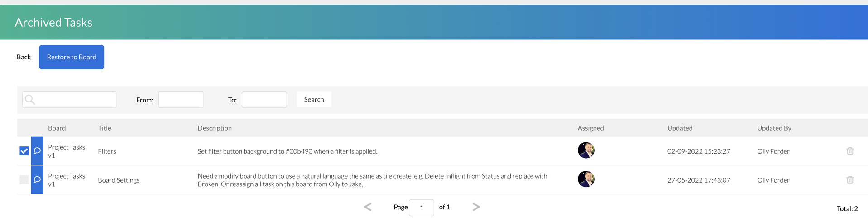This screenshot has width=868, height=218.
Task: Click assignee avatar on Board Settings row
Action: click(586, 179)
